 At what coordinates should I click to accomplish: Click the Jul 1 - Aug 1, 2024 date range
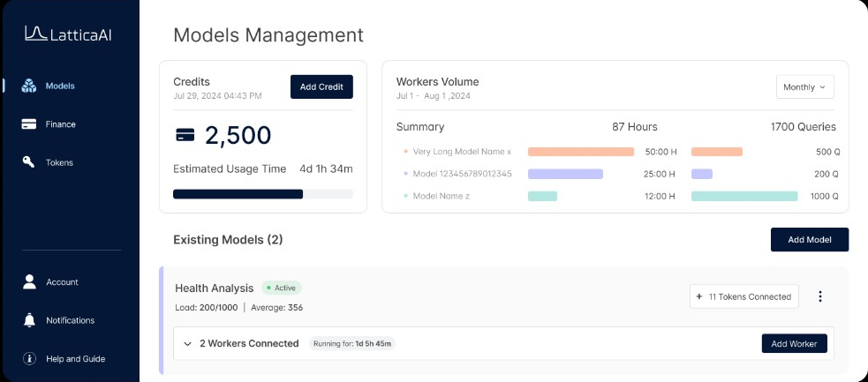point(434,96)
